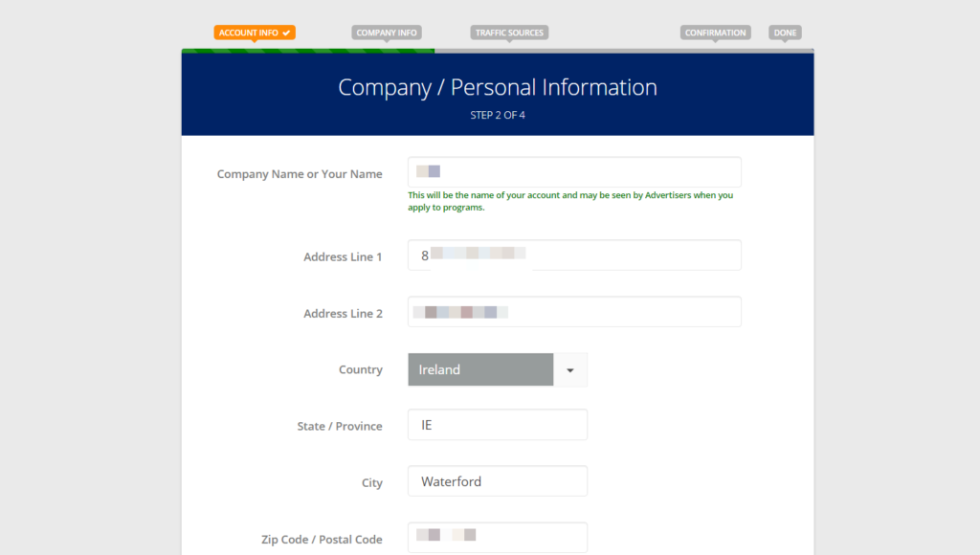Click into the Address Line 1 field
Screen dimensions: 980x555
(574, 255)
